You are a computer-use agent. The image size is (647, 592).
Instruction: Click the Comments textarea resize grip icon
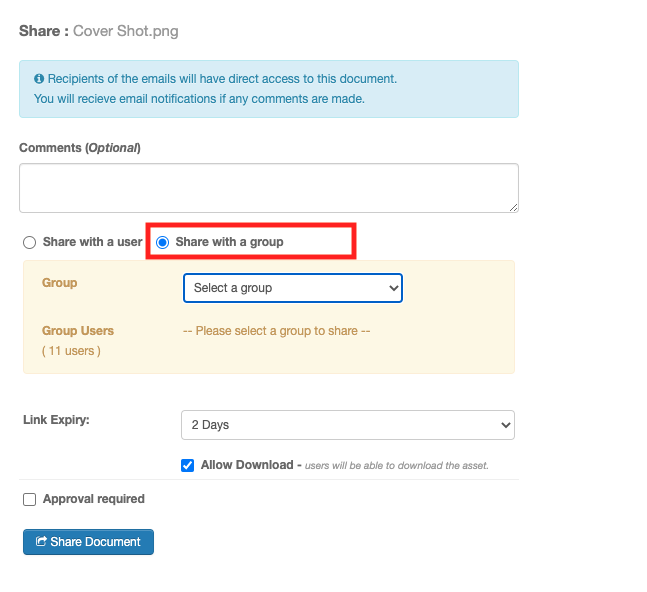point(513,208)
